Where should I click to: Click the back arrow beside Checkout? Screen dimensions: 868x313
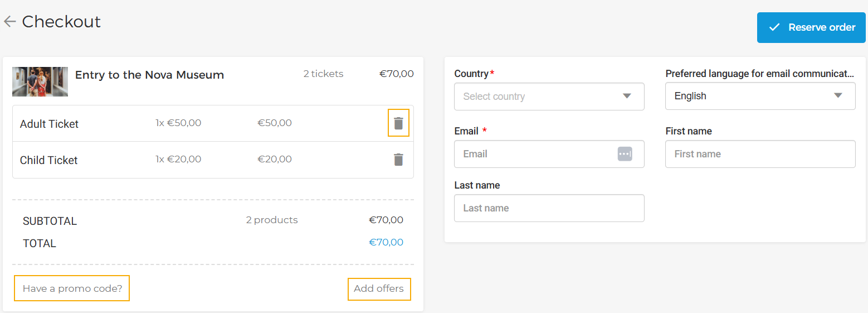pyautogui.click(x=9, y=22)
